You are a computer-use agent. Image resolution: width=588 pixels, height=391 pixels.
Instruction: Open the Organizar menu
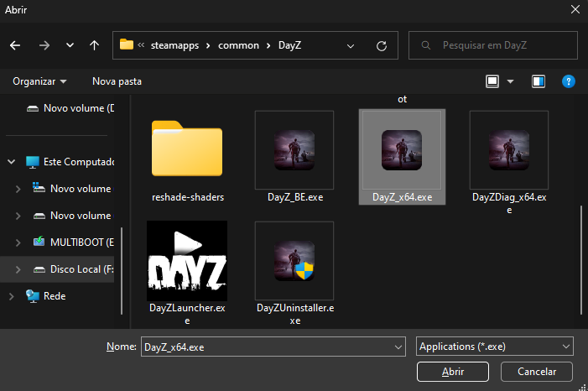click(x=39, y=81)
